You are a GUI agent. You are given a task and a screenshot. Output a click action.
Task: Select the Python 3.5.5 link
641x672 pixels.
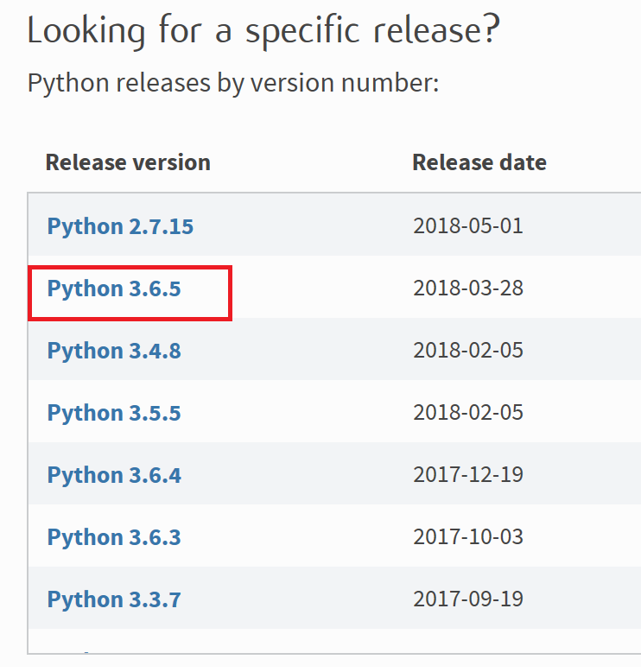(x=114, y=413)
